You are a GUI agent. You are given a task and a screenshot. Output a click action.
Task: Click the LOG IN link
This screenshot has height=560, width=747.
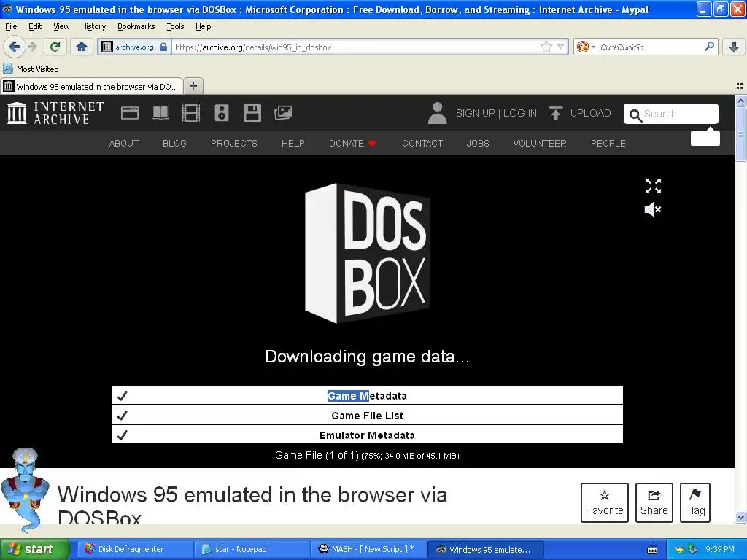(519, 113)
